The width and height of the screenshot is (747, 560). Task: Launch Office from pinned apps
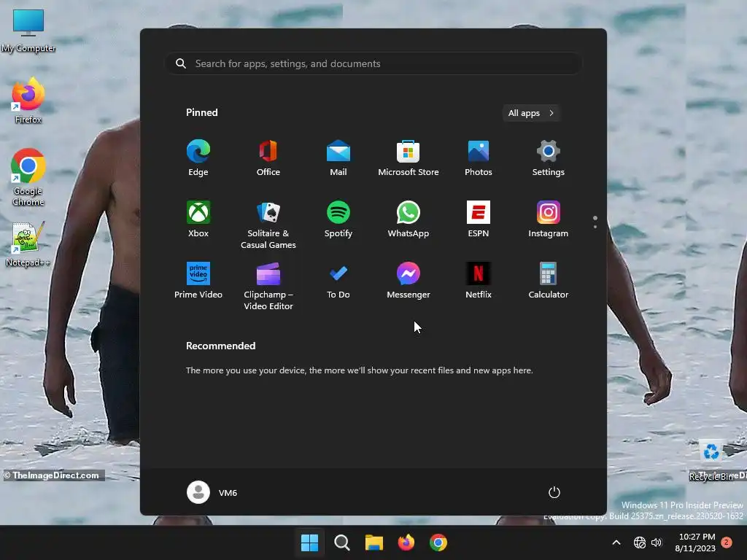[268, 158]
